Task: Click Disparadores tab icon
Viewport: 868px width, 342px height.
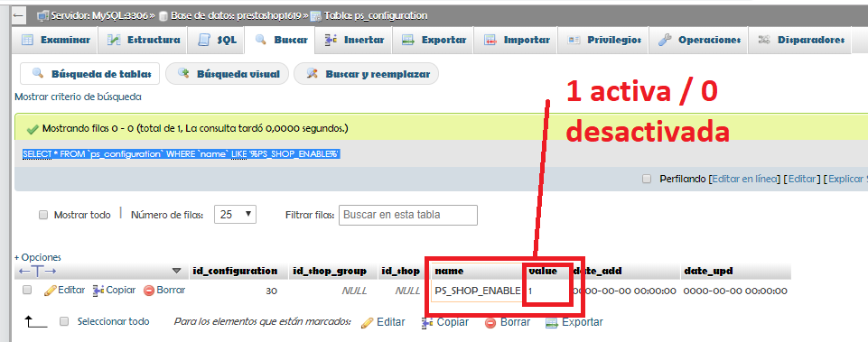Action: pyautogui.click(x=764, y=40)
